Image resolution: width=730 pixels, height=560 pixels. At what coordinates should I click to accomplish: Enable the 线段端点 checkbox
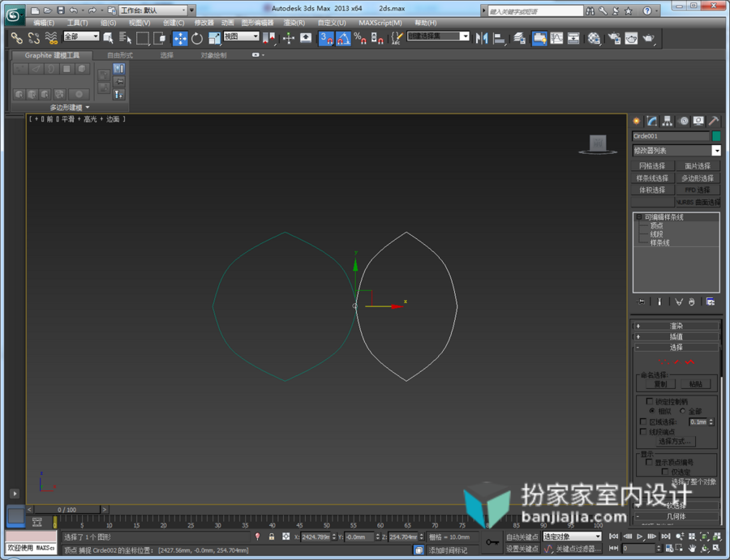pyautogui.click(x=643, y=432)
